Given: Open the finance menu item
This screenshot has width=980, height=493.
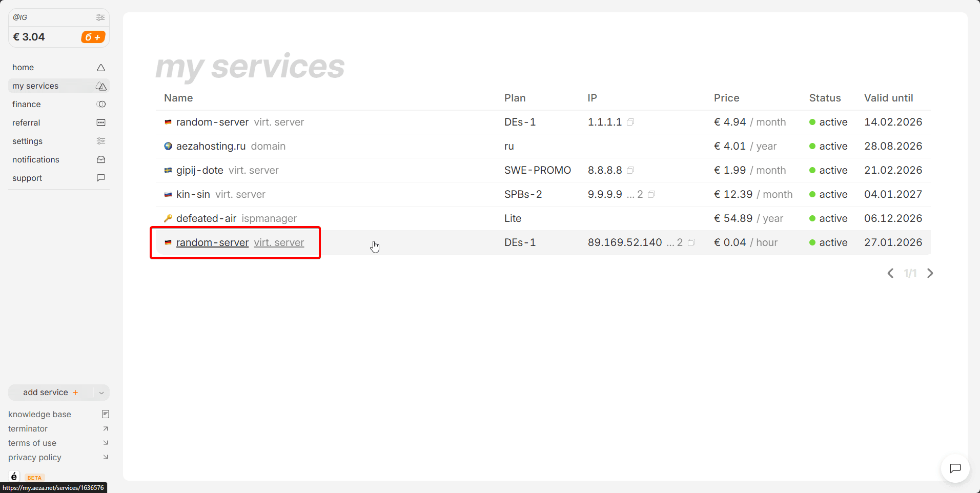Looking at the screenshot, I should [x=27, y=104].
